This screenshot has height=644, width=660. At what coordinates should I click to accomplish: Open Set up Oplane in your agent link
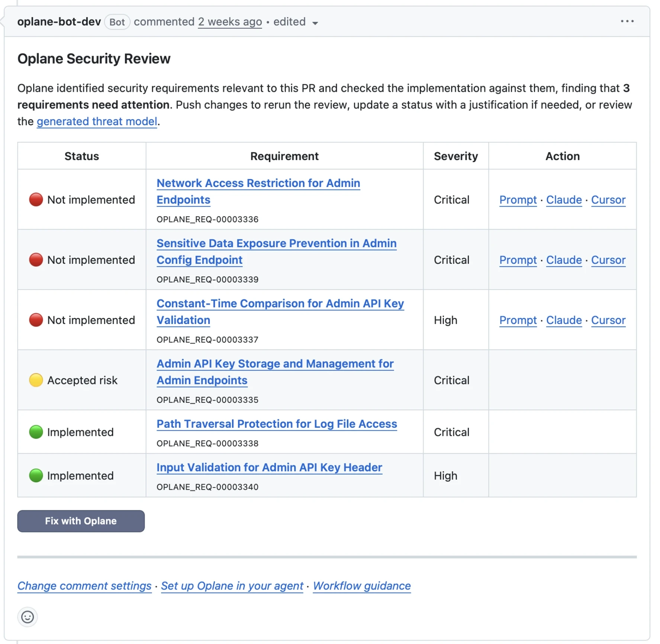tap(232, 586)
